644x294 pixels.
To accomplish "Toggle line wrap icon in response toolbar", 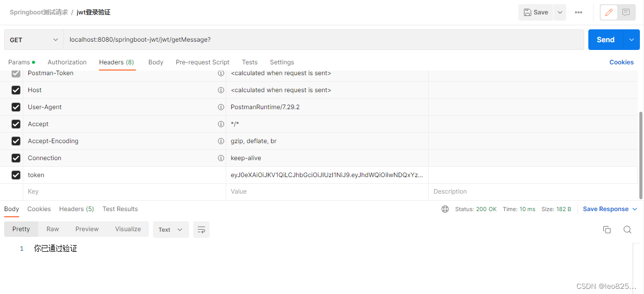I will (x=201, y=230).
